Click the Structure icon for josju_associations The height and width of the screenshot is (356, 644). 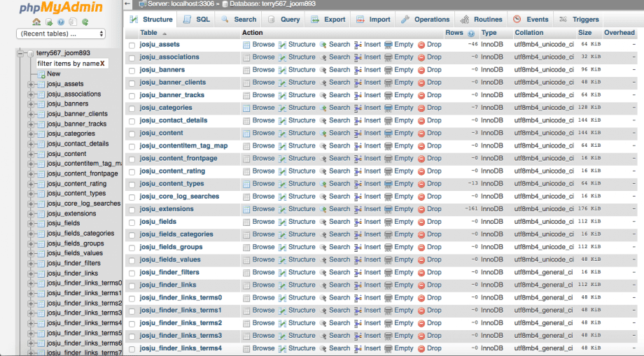pos(282,58)
